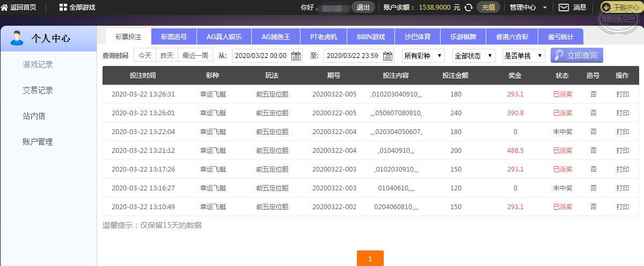Switch to the 彩票投注 tab

(128, 36)
